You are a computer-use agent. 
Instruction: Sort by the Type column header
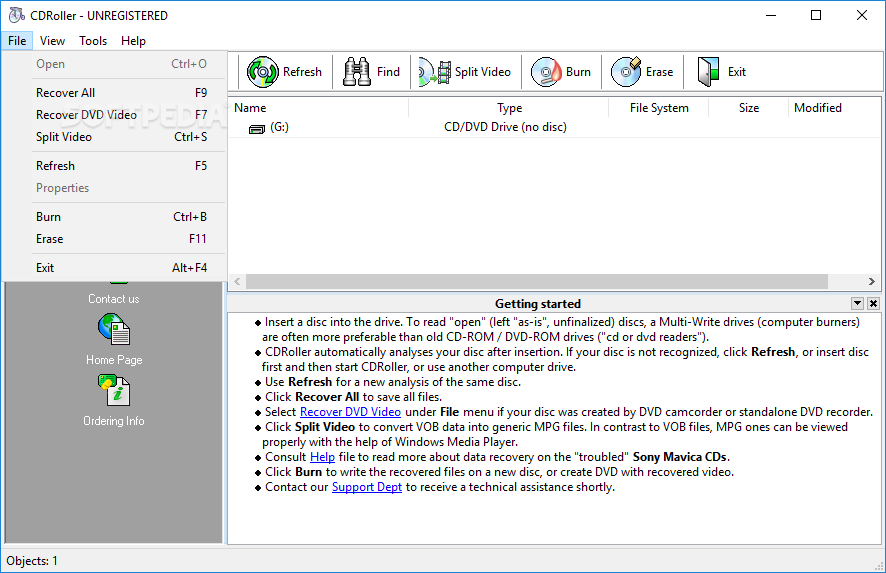509,107
